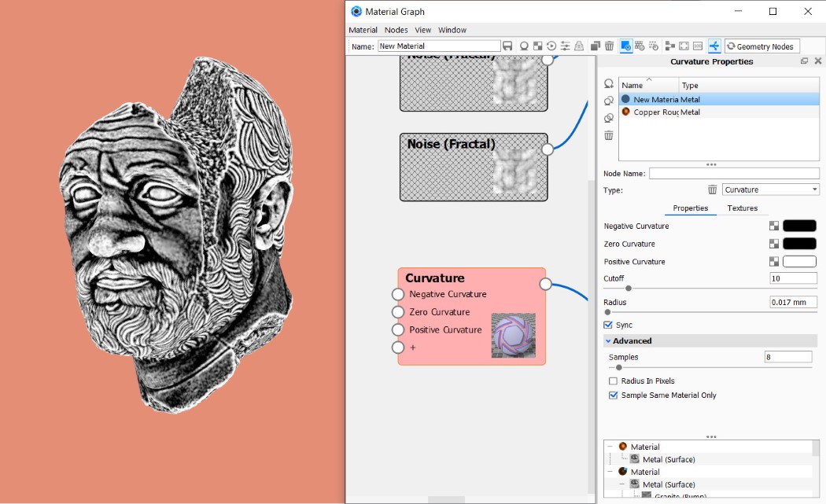The height and width of the screenshot is (504, 826).
Task: Uncheck the Sync checkbox
Action: coord(608,325)
